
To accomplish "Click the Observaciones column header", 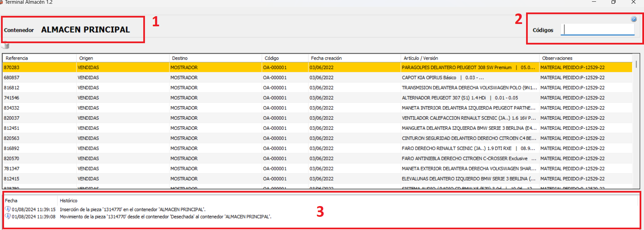I will [x=557, y=58].
